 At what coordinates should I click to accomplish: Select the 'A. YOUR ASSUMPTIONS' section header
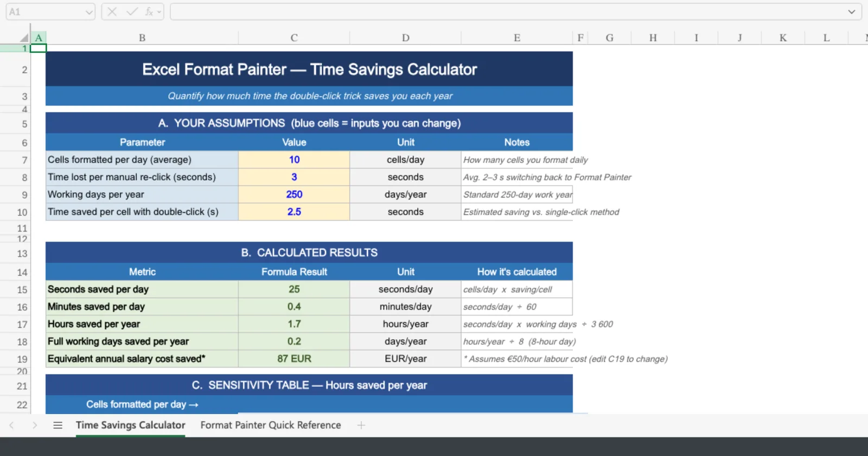point(309,123)
